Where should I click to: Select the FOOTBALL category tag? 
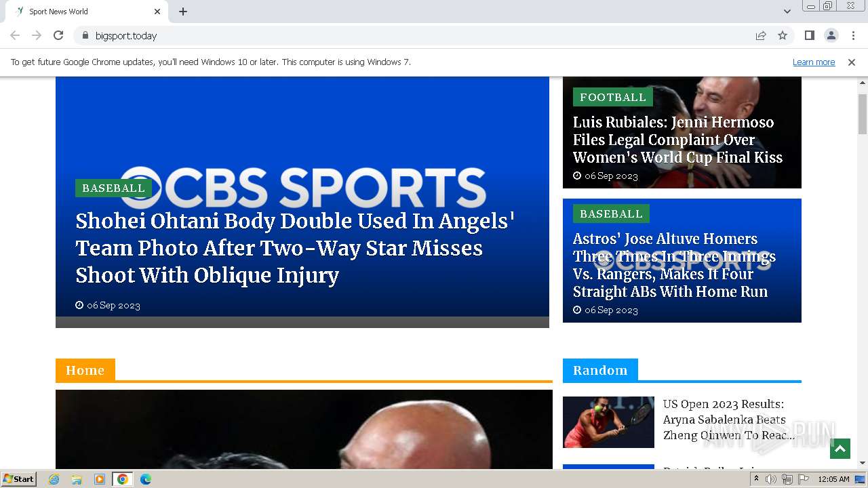click(612, 97)
